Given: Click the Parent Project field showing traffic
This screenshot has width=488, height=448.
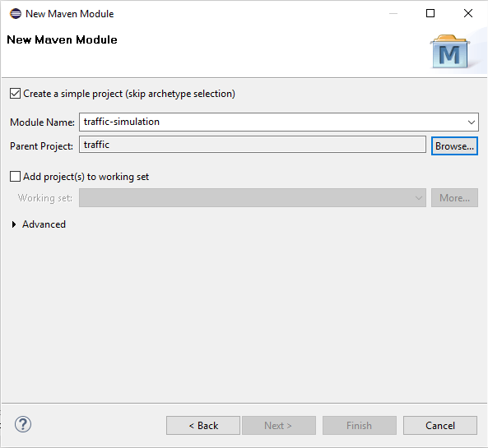Looking at the screenshot, I should click(253, 145).
